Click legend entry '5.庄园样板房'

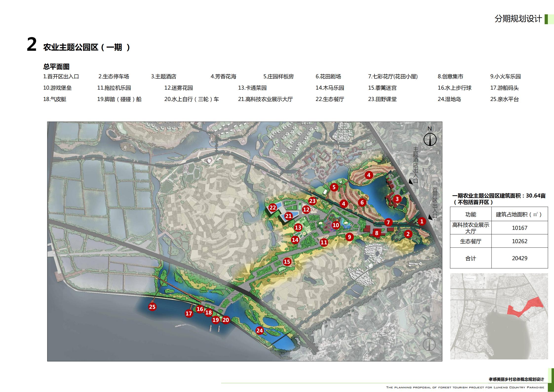pos(279,77)
